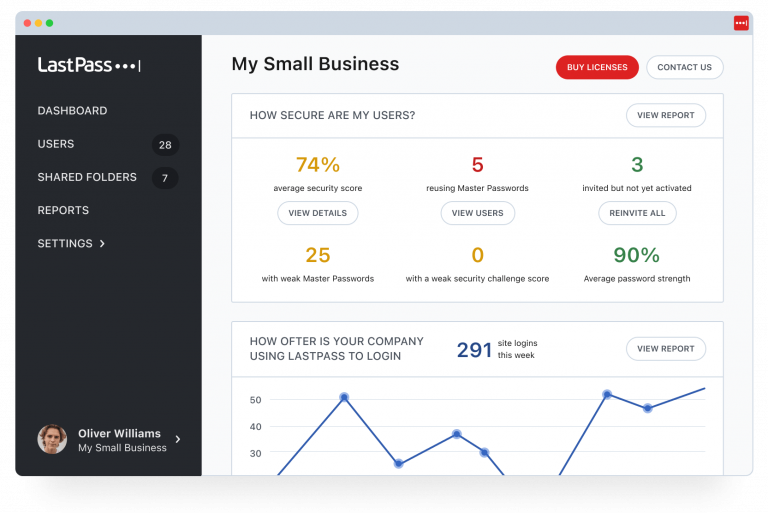Click the Users count badge showing 28
The width and height of the screenshot is (768, 513).
pos(165,145)
